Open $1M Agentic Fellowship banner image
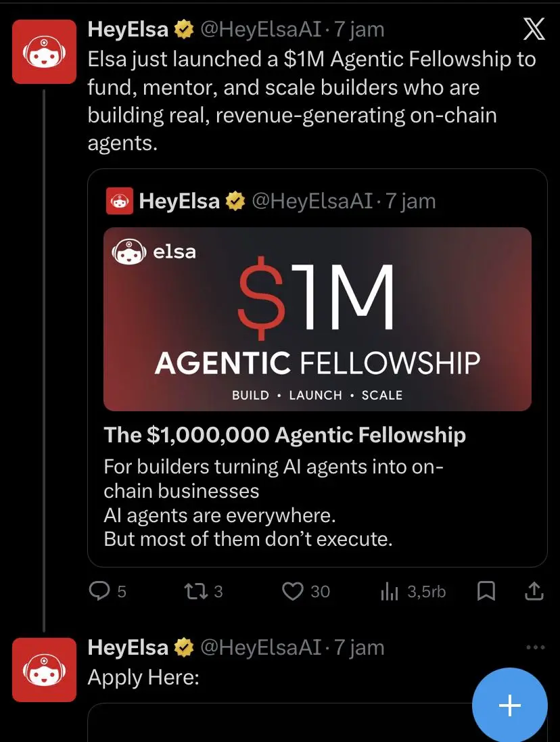The image size is (560, 742). pos(317,319)
